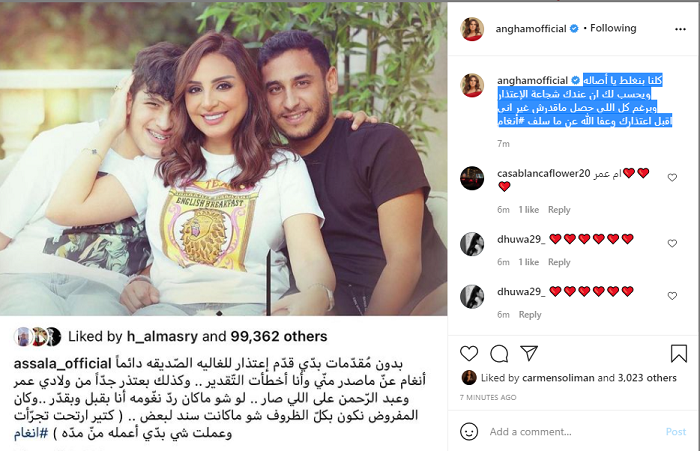Click the Post comment button
Viewport: 700px width, 451px height.
(675, 432)
